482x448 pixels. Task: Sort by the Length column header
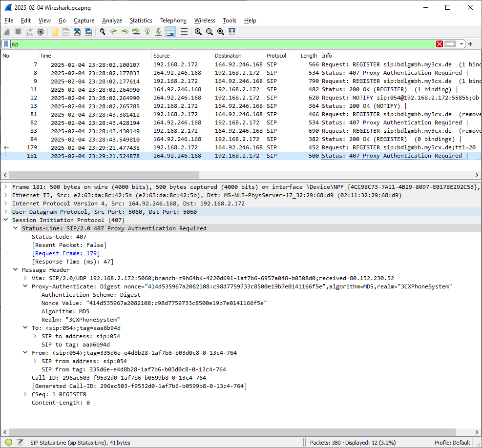click(x=310, y=56)
